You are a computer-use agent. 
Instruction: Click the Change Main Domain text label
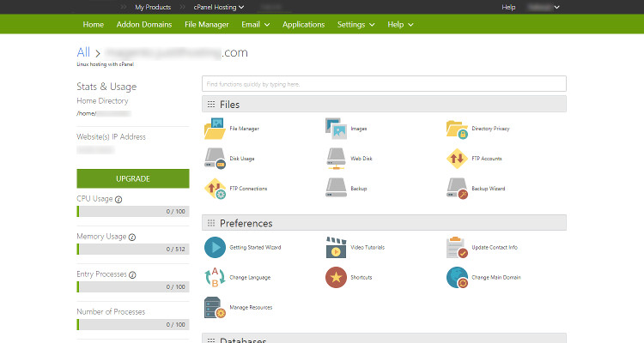tap(496, 277)
